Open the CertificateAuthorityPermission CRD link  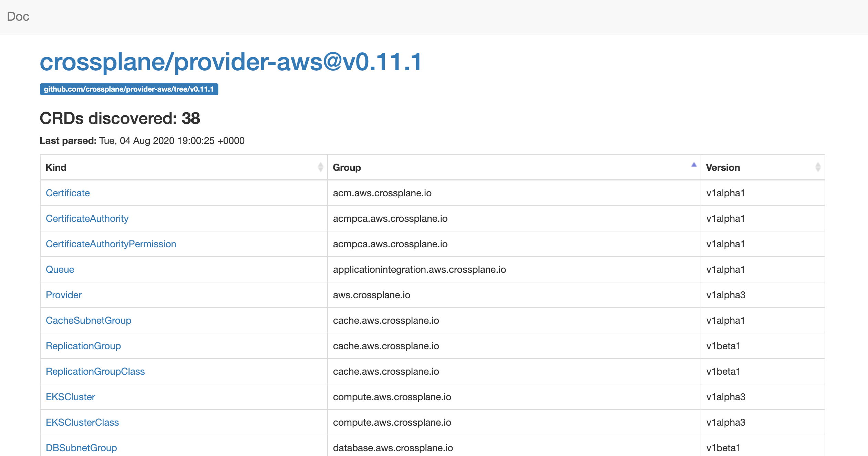pyautogui.click(x=111, y=244)
